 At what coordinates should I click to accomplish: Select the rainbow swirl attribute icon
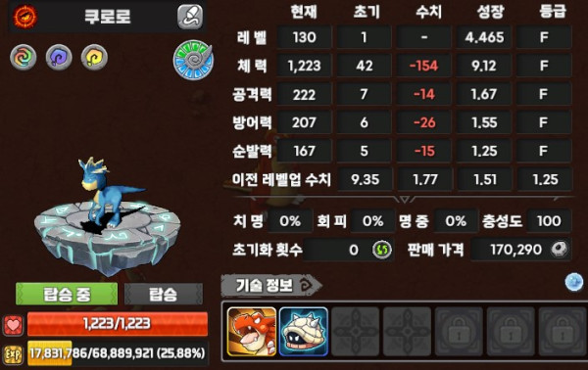[24, 58]
